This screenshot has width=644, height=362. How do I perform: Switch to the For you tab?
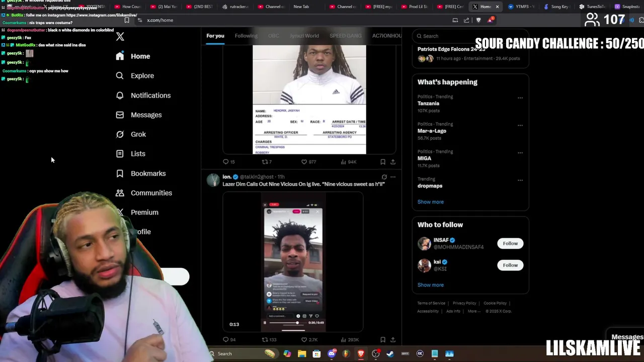pyautogui.click(x=215, y=36)
